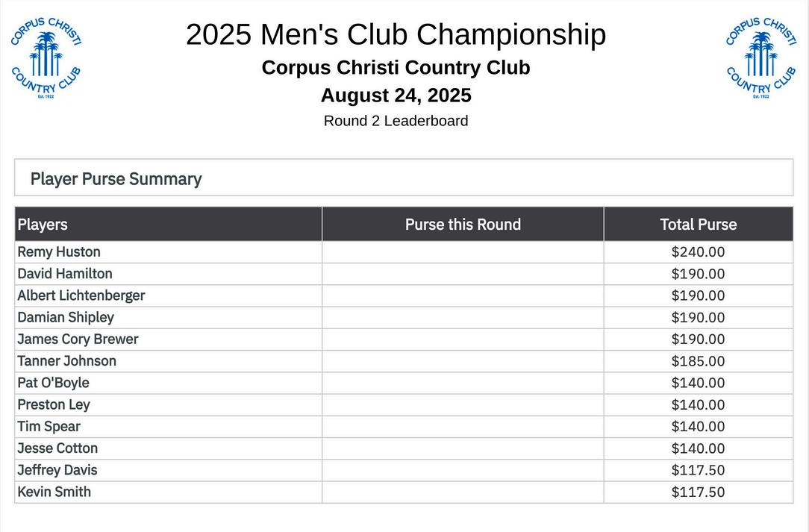Select player Albert Lichtenberger
Image resolution: width=809 pixels, height=532 pixels.
[x=81, y=295]
